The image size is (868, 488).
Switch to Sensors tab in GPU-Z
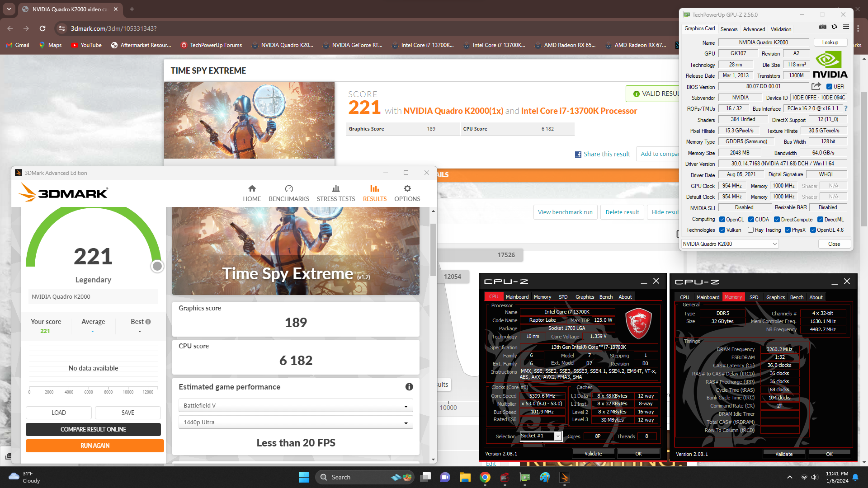point(729,29)
